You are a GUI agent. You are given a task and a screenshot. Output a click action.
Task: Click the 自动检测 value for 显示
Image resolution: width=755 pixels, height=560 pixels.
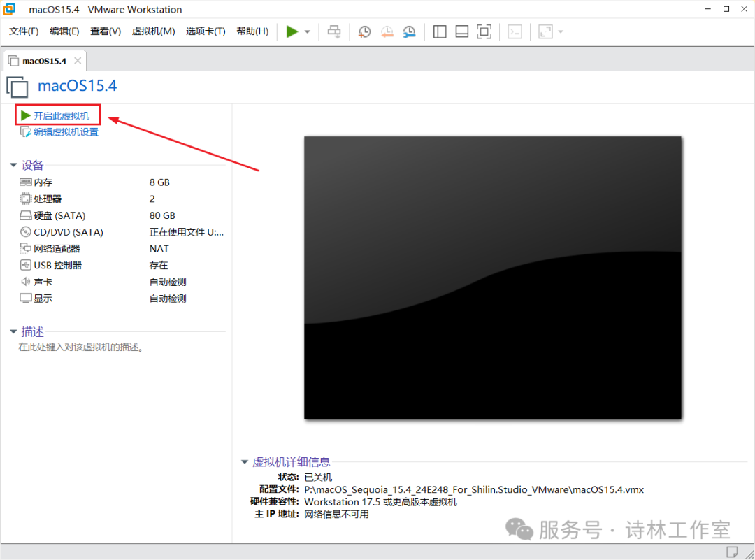[168, 299]
